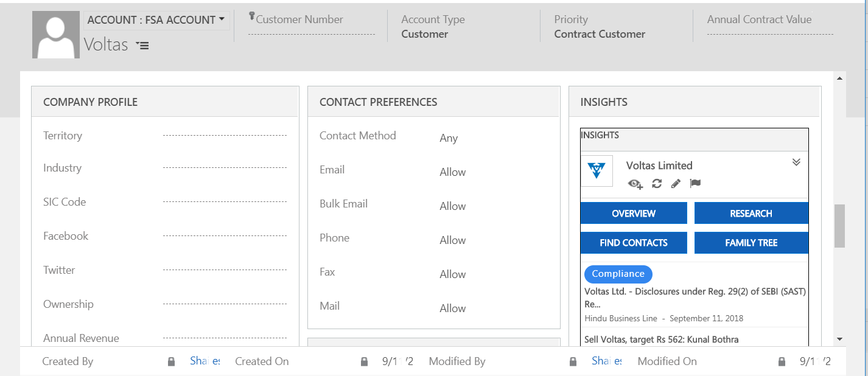Click the lock icon next to Modified By

coord(573,361)
